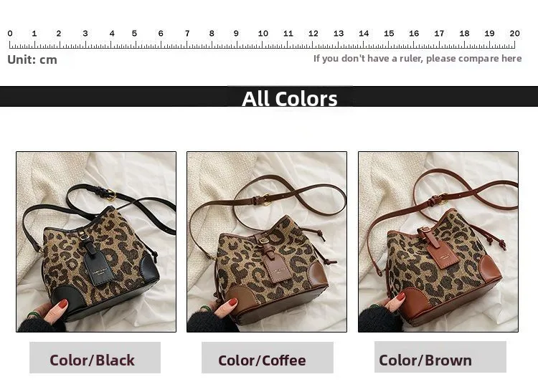Click the black leopard bag photo

point(96,242)
